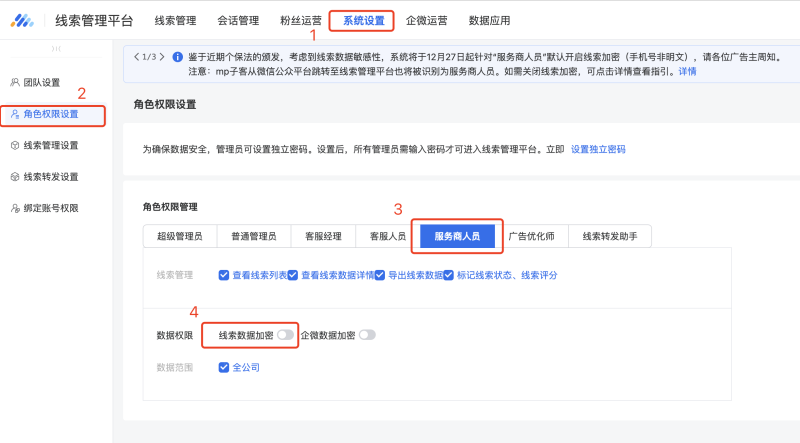Image resolution: width=800 pixels, height=443 pixels.
Task: Click 线索管理 permission row label
Action: [174, 275]
